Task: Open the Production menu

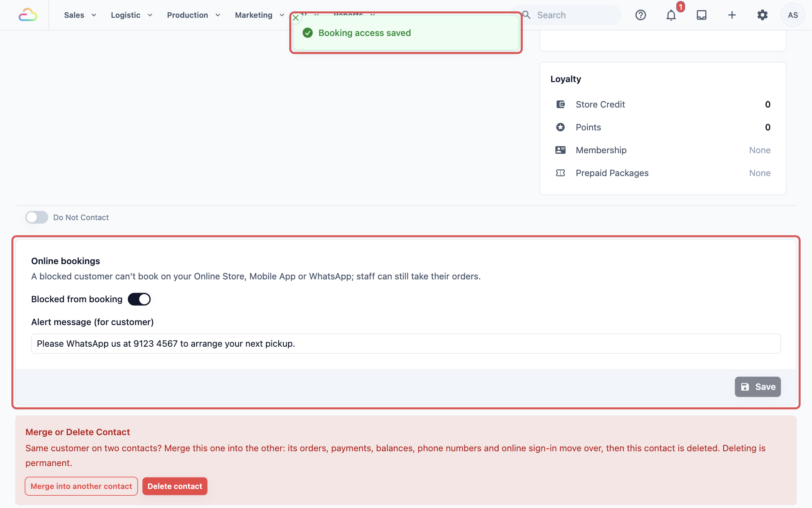Action: point(194,15)
